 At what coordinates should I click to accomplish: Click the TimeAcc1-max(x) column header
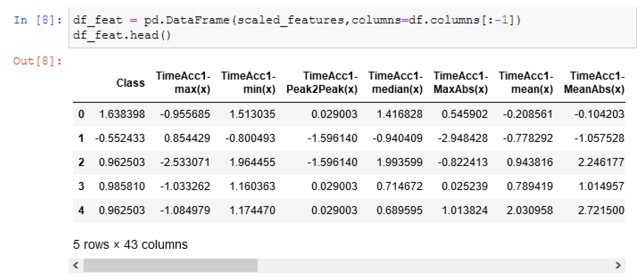tap(183, 83)
